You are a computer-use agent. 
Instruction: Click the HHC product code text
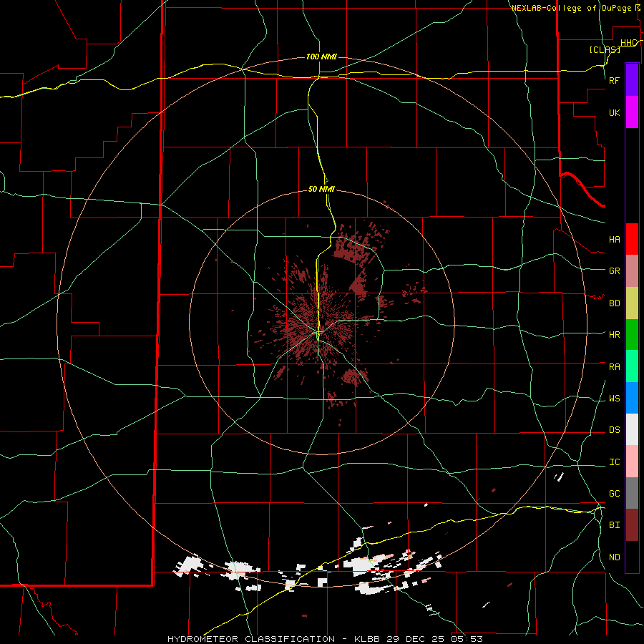[x=628, y=43]
